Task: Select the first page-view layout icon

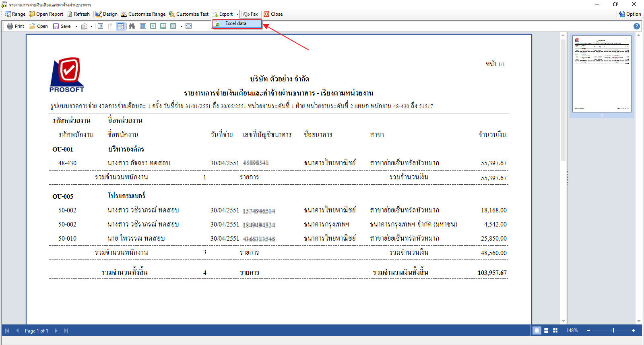Action: point(143,26)
